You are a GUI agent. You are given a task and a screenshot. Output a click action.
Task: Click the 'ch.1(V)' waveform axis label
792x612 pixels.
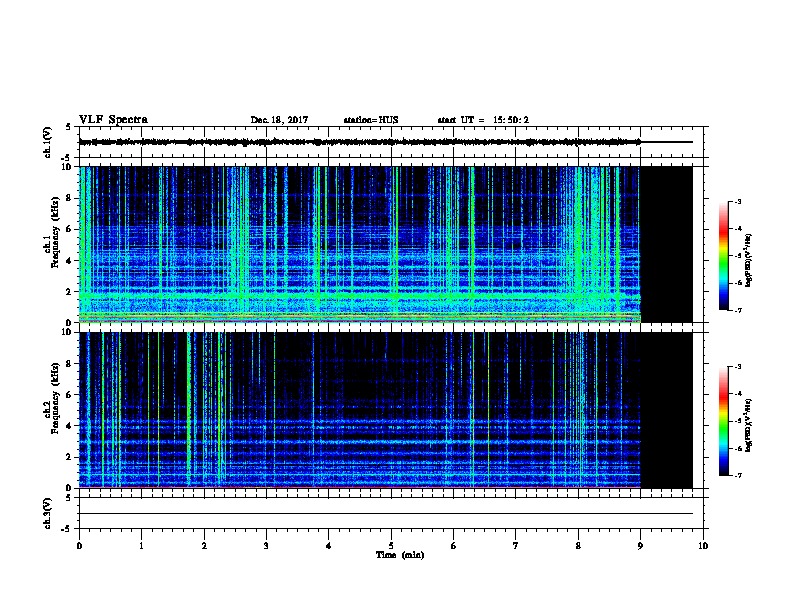(48, 142)
